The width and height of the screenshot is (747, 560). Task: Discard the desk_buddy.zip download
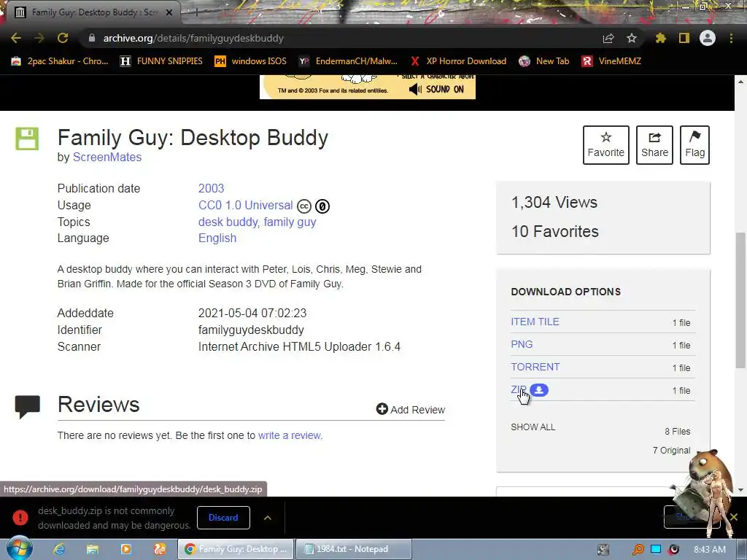point(223,518)
